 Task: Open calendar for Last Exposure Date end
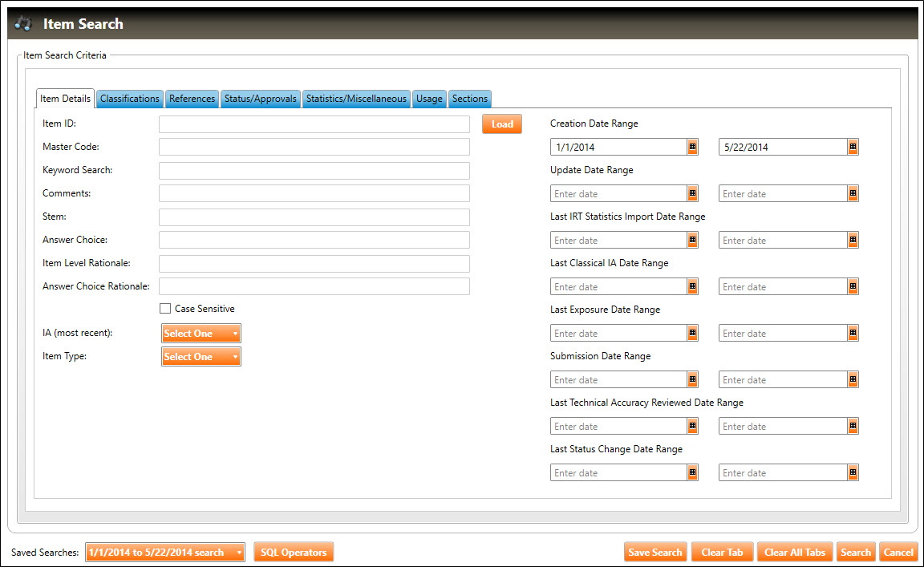tap(853, 334)
